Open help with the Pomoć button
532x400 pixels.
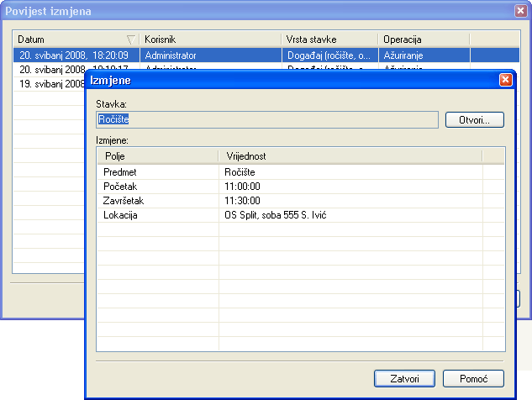coord(473,378)
